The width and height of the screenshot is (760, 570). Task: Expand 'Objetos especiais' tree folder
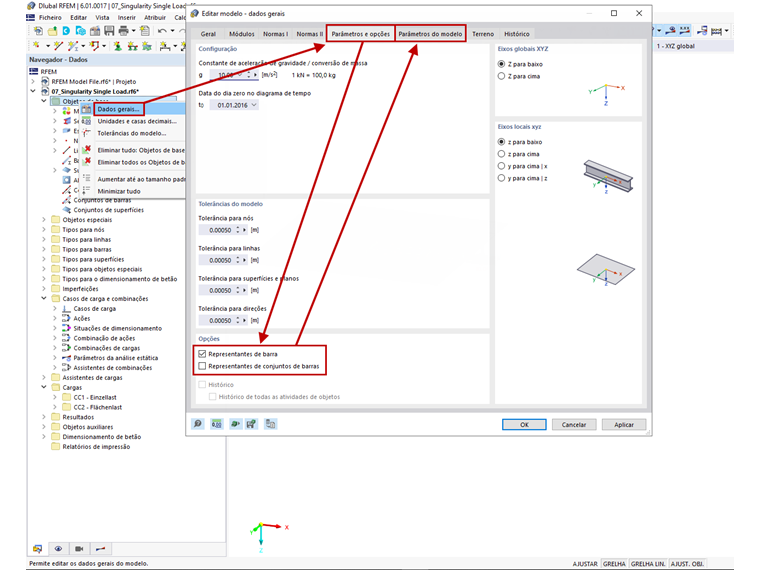(x=44, y=220)
